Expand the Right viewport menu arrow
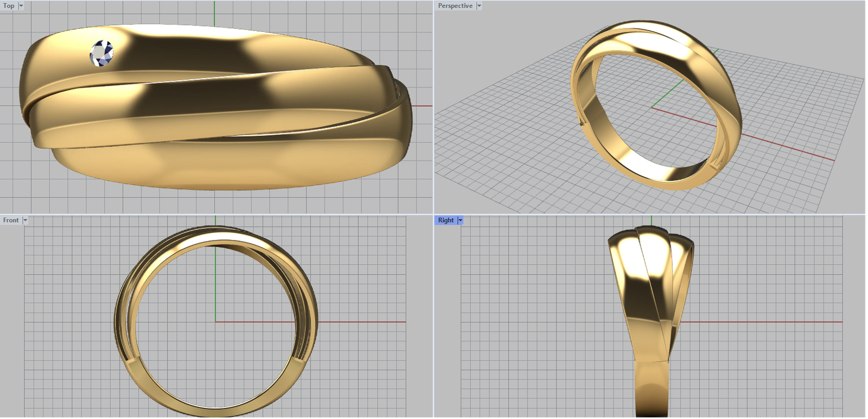The width and height of the screenshot is (868, 419). (461, 220)
